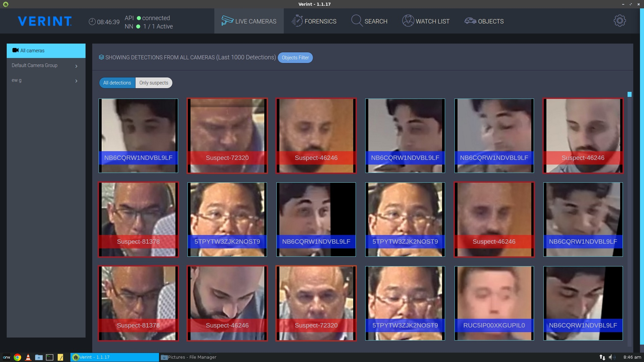This screenshot has height=362, width=644.
Task: Switch to Only suspects filter
Action: tap(154, 82)
